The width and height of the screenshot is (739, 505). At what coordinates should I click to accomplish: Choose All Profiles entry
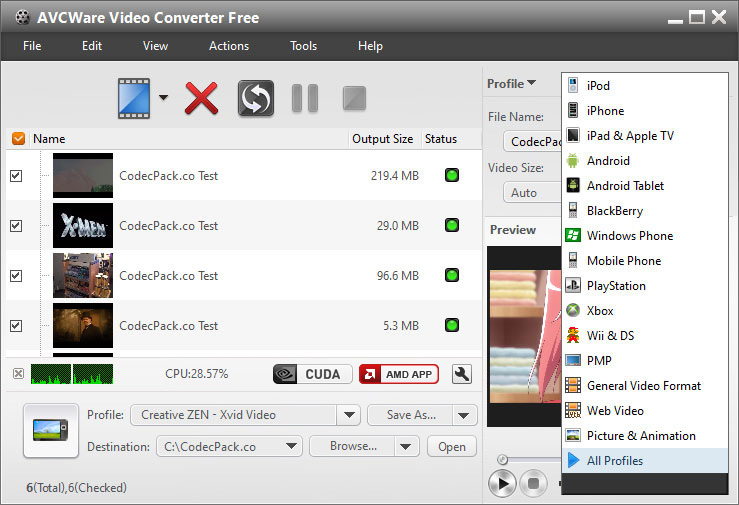[x=645, y=460]
